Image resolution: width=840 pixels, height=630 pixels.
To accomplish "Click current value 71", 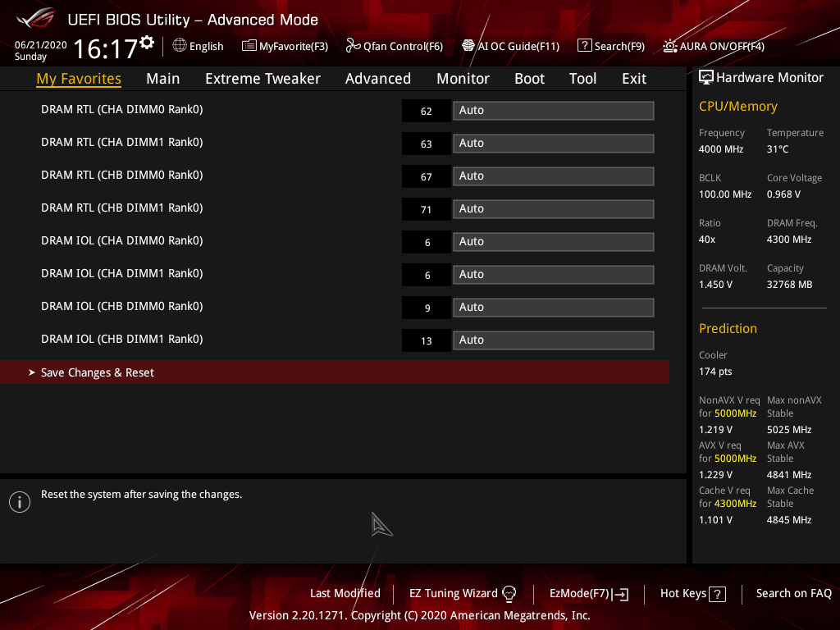I will [x=427, y=209].
